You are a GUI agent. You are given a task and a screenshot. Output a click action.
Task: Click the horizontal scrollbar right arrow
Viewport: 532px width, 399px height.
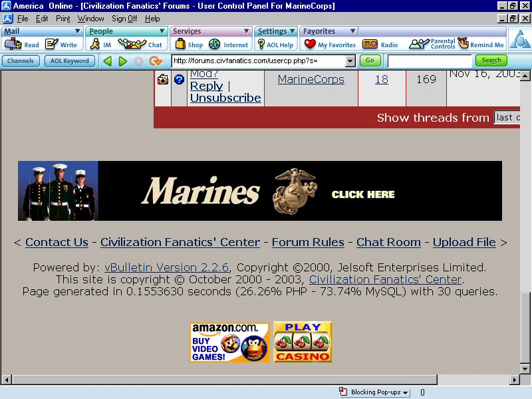pyautogui.click(x=515, y=380)
